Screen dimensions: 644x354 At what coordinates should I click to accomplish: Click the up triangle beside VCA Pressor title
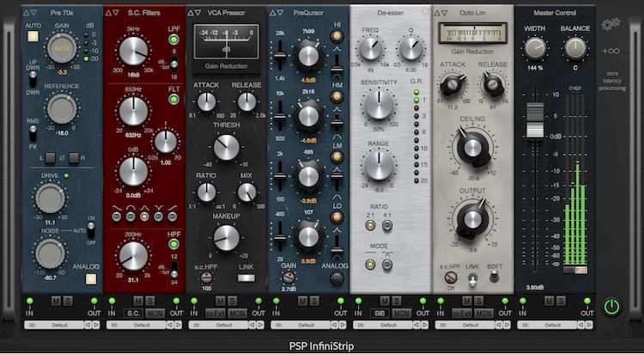(191, 13)
